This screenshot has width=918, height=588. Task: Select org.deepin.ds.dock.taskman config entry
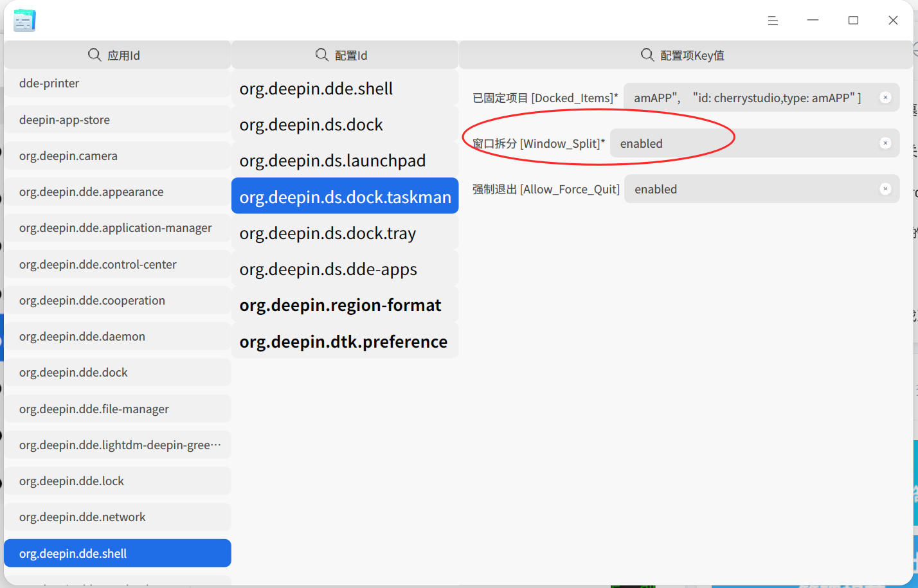point(345,197)
